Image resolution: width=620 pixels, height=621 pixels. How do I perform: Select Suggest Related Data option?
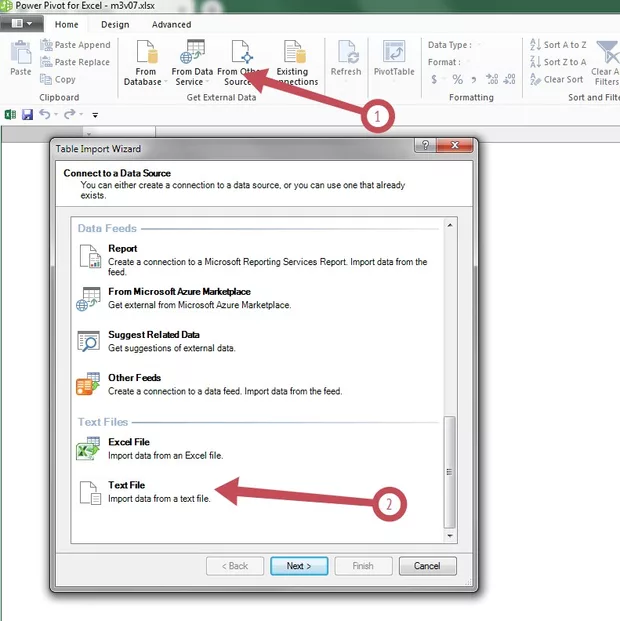pos(254,341)
